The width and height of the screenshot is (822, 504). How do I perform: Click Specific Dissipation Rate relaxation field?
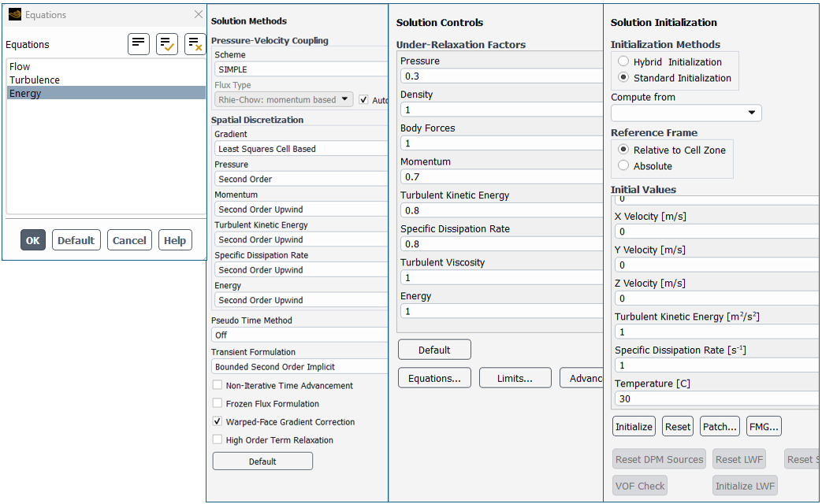[x=502, y=243]
